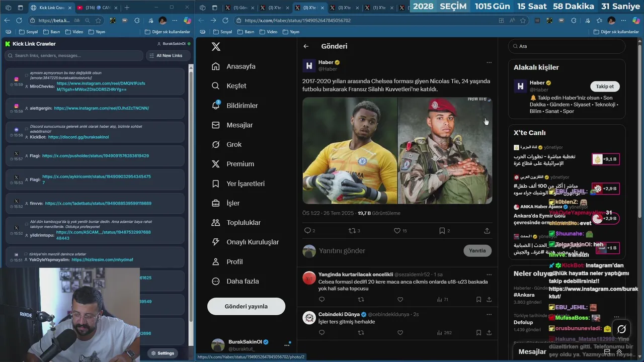Open Mesajlar in X sidebar
This screenshot has height=362, width=644.
tap(239, 125)
